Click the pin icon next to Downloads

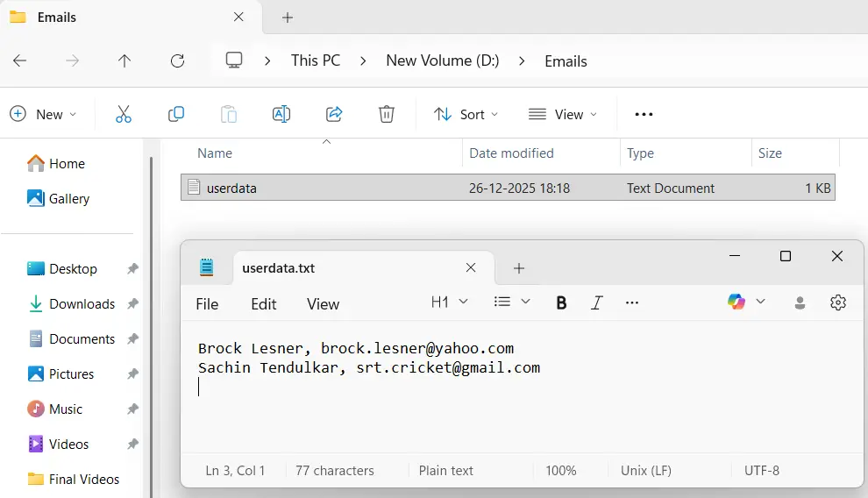pyautogui.click(x=132, y=303)
